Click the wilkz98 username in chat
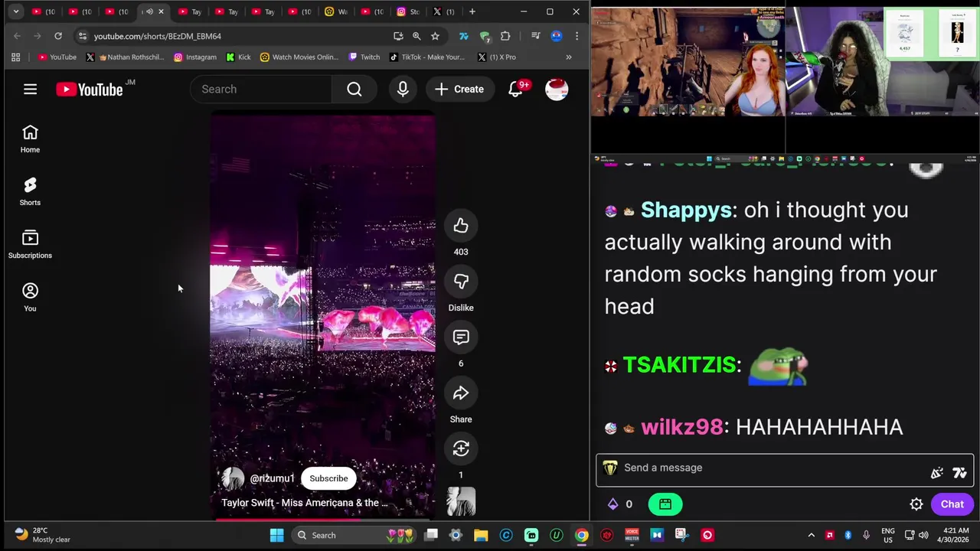This screenshot has width=980, height=551. [681, 427]
